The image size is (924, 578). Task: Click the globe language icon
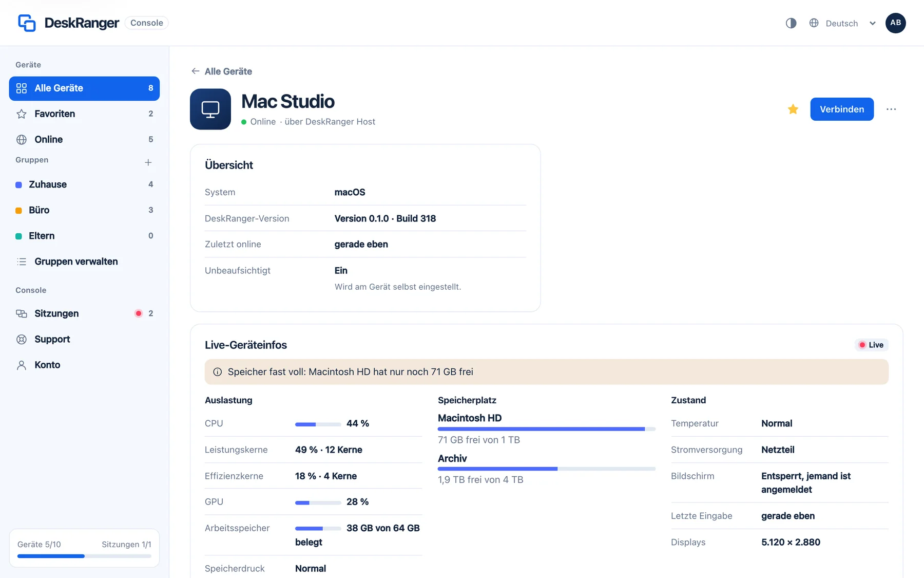click(x=814, y=23)
